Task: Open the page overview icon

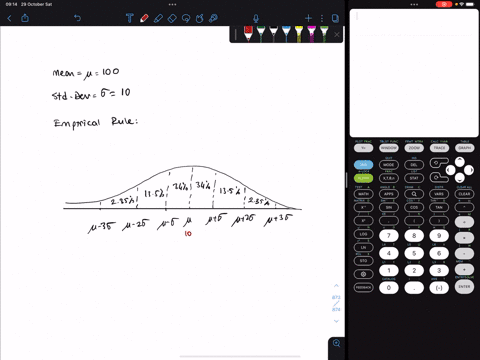Action: 335,18
